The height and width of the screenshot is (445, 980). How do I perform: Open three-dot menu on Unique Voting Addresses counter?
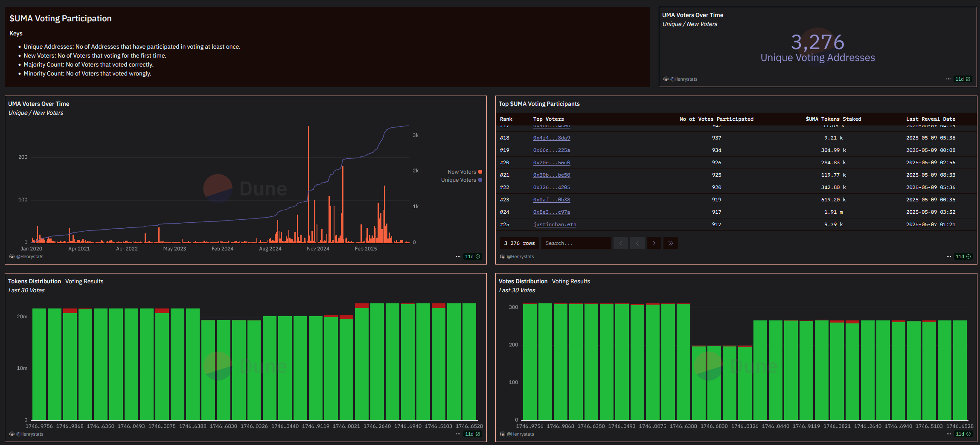click(x=948, y=79)
